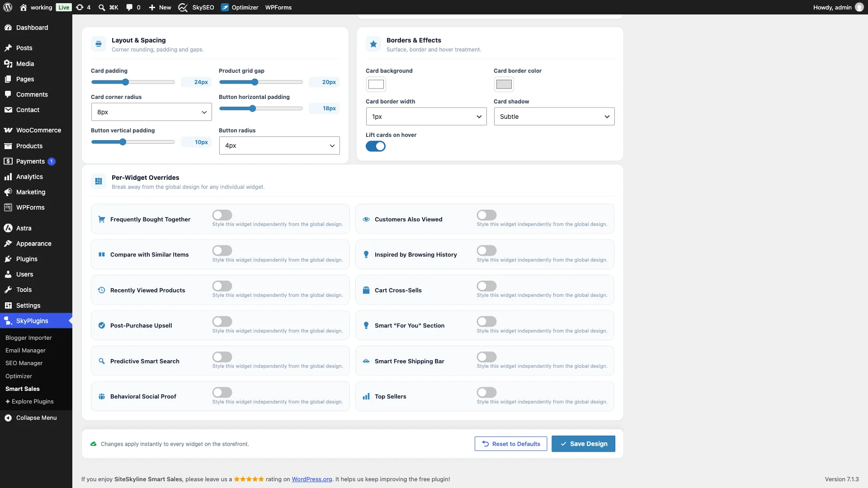Toggle Smart "For You" Section override
This screenshot has width=868, height=488.
tap(487, 321)
